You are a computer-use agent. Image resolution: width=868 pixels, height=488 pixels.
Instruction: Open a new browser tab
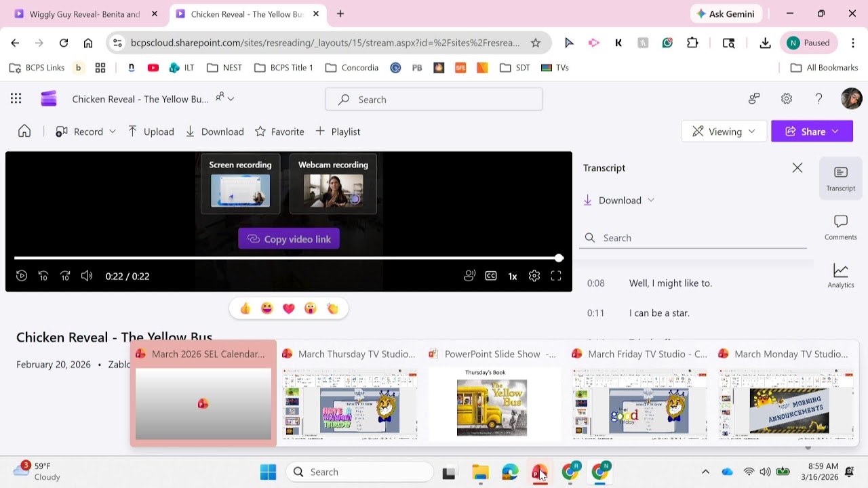click(x=340, y=14)
